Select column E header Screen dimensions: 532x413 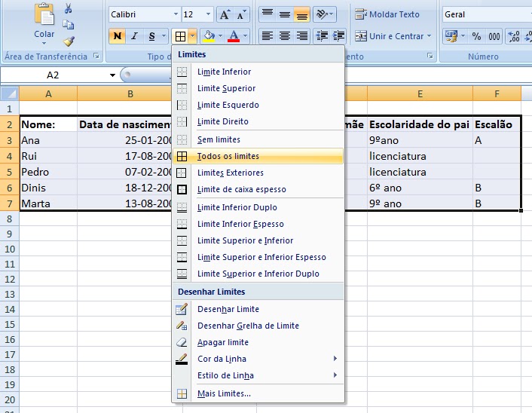[x=420, y=93]
